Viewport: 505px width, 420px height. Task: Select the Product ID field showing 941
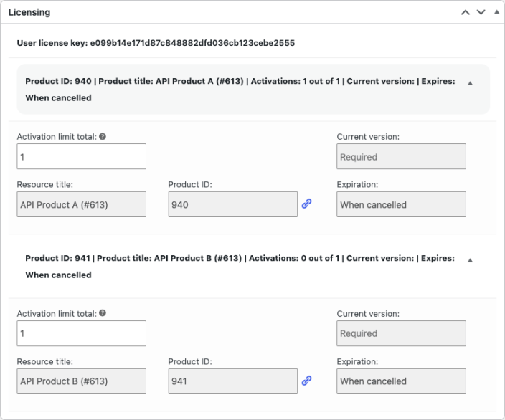[x=233, y=381]
